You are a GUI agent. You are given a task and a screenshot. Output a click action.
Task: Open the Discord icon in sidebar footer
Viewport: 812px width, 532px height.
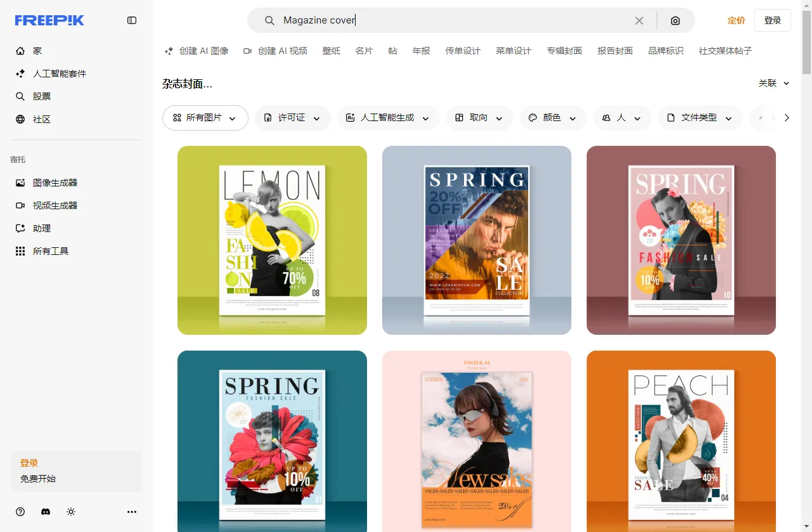click(x=46, y=512)
